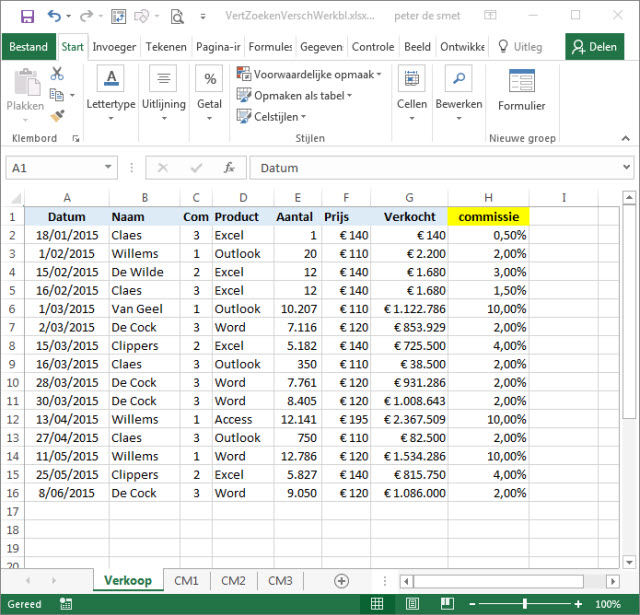Click the zoom in plus button
The width and height of the screenshot is (640, 615).
pos(578,604)
